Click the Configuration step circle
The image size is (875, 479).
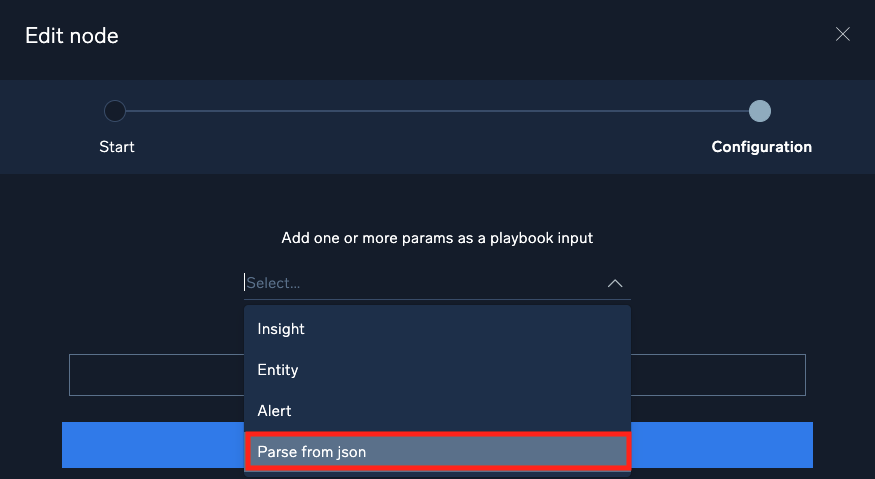click(x=760, y=111)
